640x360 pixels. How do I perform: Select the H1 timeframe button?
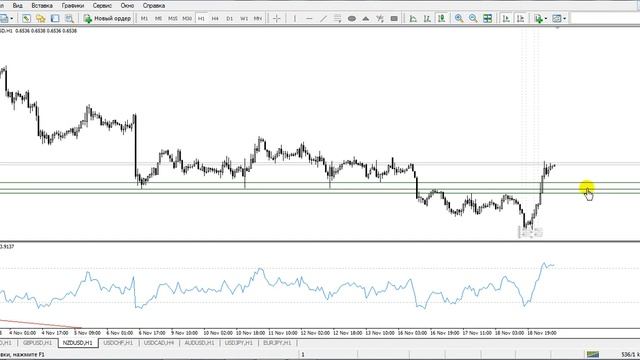(x=201, y=18)
